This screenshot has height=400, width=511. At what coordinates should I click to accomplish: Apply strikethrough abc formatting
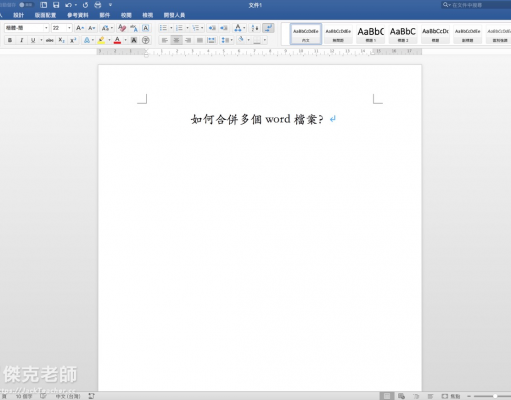[50, 40]
